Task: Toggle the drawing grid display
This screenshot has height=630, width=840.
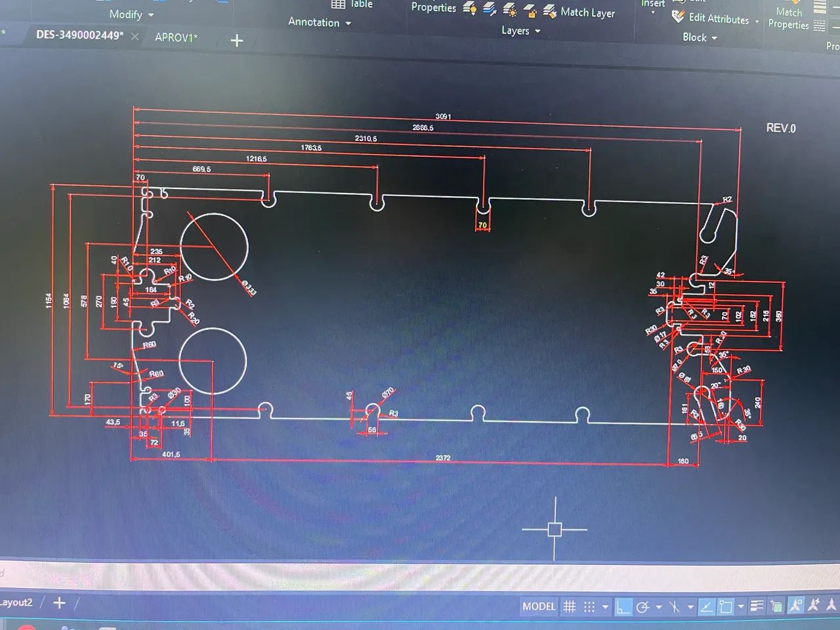Action: tap(570, 607)
